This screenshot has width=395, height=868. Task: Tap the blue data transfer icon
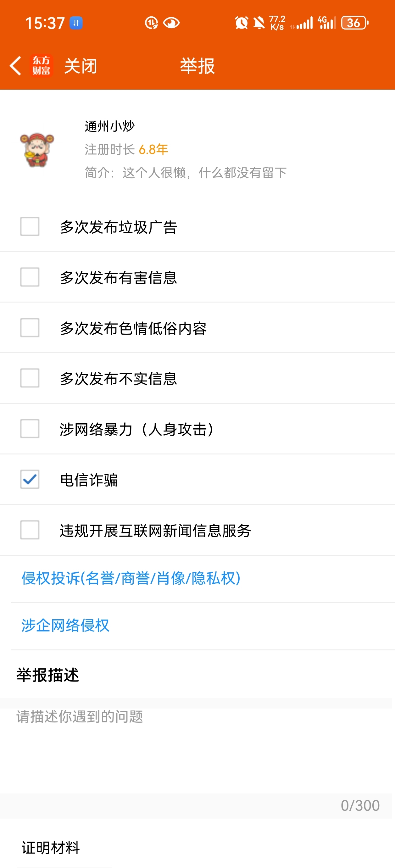coord(76,23)
